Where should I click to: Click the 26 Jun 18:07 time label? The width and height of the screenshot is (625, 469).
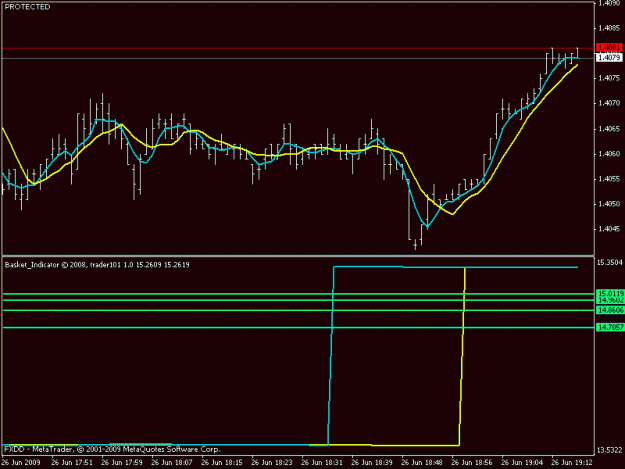click(172, 463)
